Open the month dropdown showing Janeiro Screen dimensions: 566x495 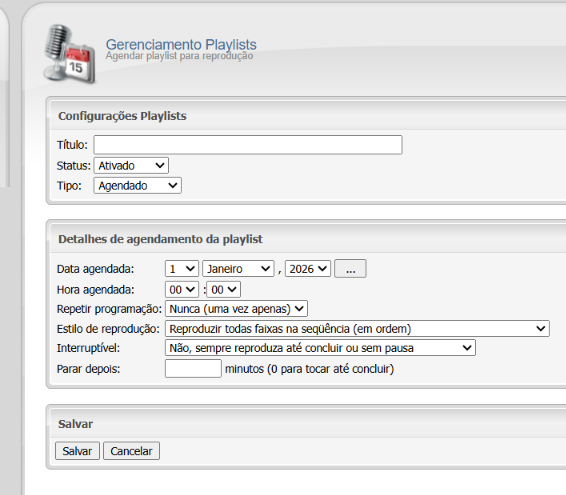click(238, 269)
